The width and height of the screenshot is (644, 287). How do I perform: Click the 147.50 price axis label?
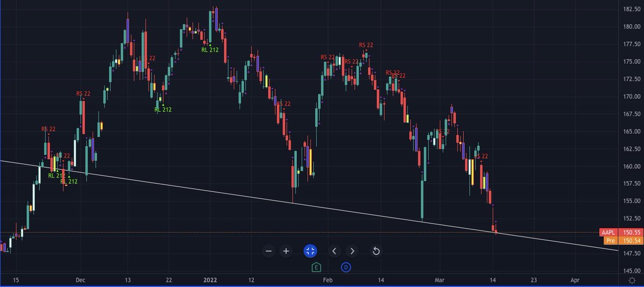point(631,254)
